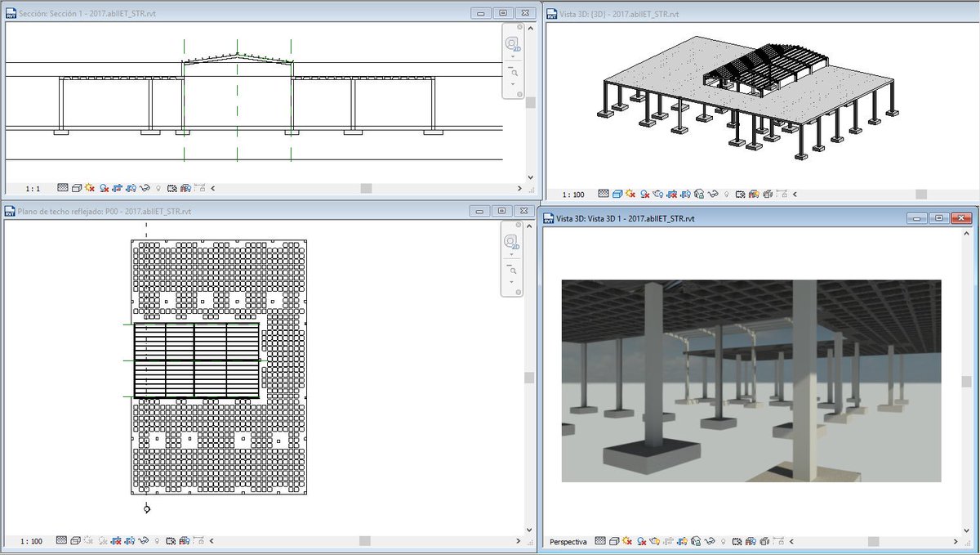980x555 pixels.
Task: Click vertical scrollbar thumb in Plano de techo view
Action: click(x=530, y=378)
